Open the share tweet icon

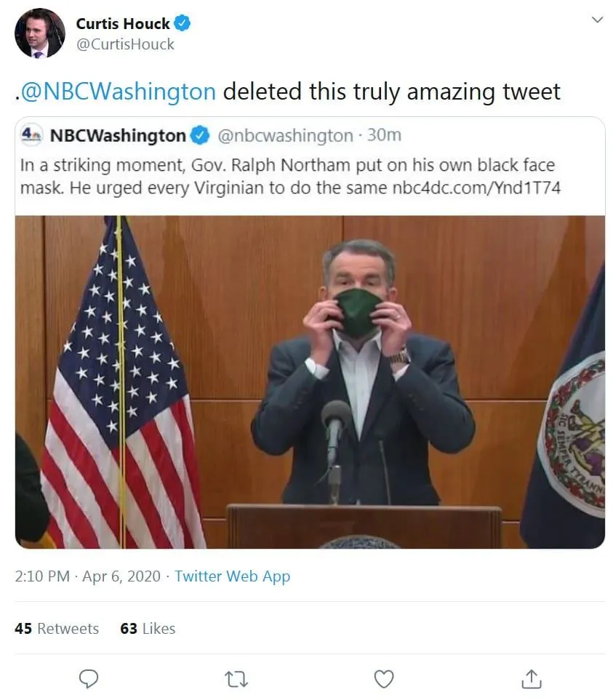[532, 678]
